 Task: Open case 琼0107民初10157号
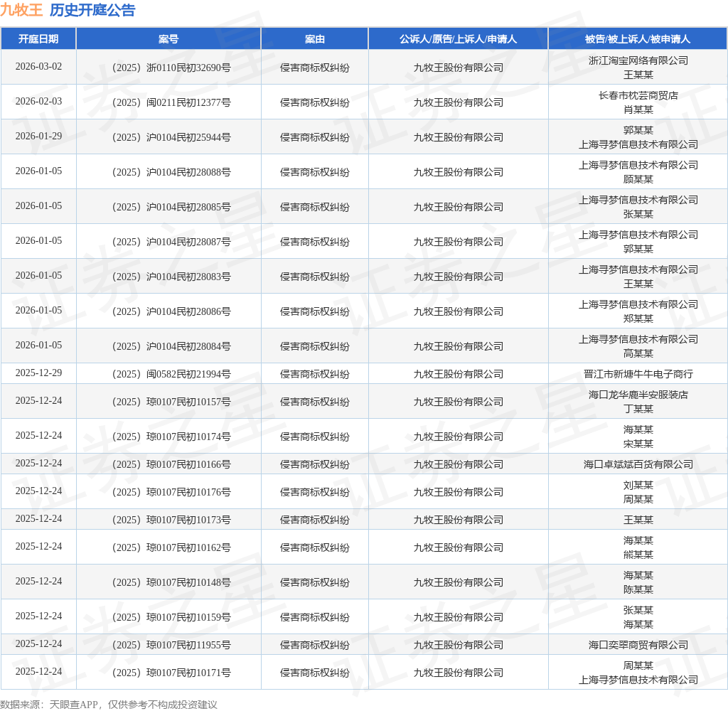coord(168,402)
